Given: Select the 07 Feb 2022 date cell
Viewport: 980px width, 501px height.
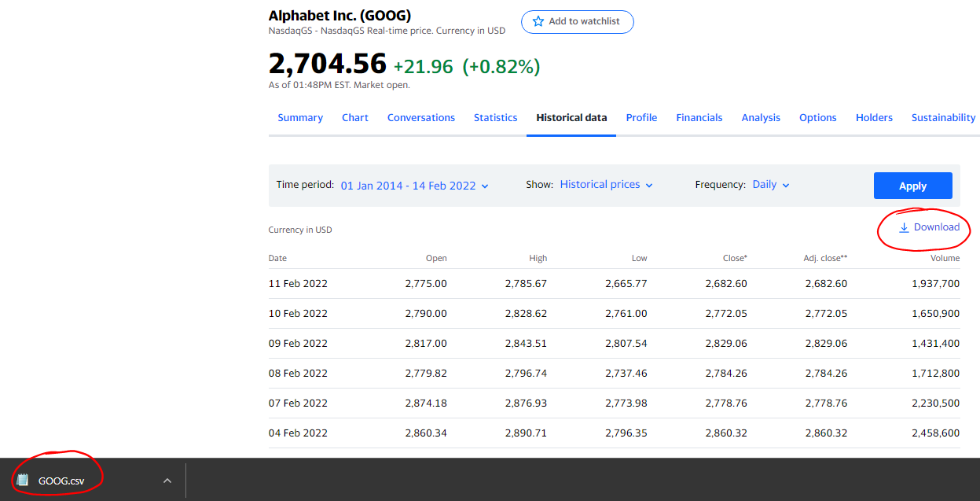Looking at the screenshot, I should coord(298,403).
